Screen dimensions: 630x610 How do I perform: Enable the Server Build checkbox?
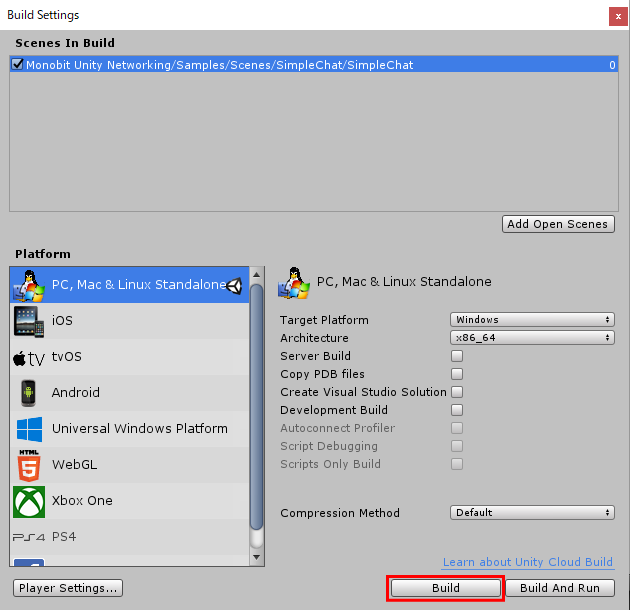[457, 356]
